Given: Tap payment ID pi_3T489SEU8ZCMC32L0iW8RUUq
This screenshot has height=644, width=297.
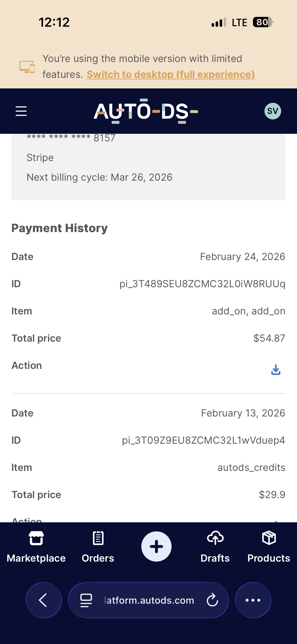Looking at the screenshot, I should point(202,284).
